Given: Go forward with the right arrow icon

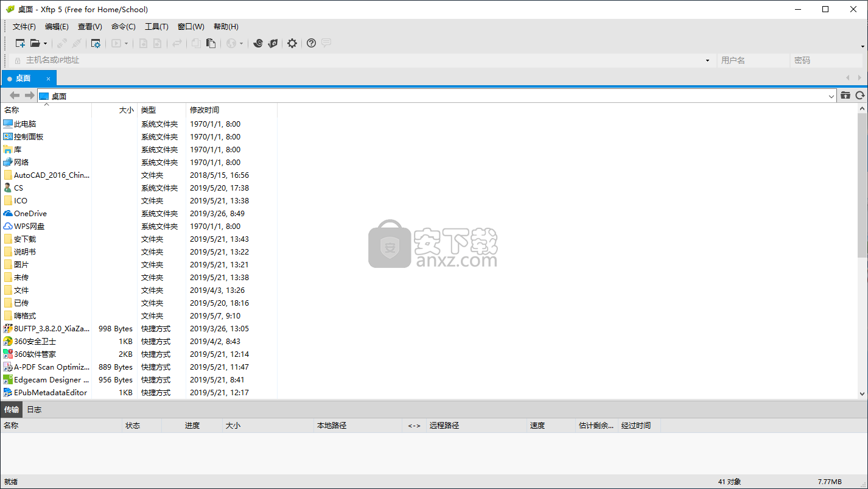Looking at the screenshot, I should [29, 96].
